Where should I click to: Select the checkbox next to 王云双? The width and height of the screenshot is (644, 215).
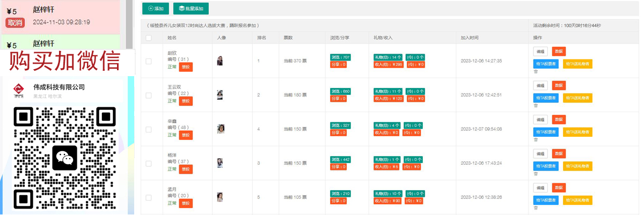pos(149,95)
